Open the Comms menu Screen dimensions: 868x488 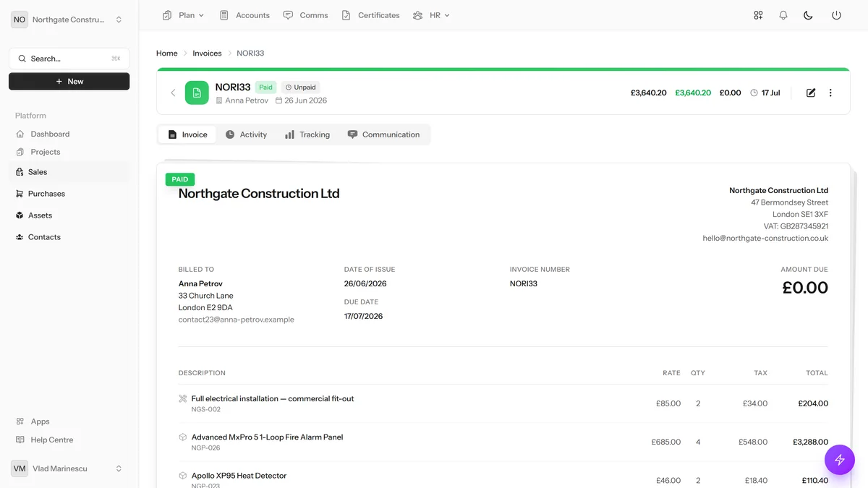coord(305,15)
